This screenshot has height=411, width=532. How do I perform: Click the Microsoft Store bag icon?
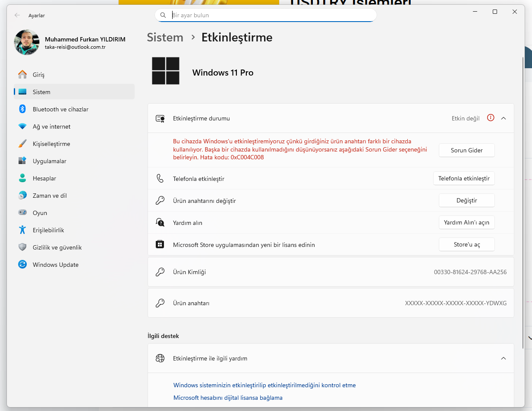point(160,244)
